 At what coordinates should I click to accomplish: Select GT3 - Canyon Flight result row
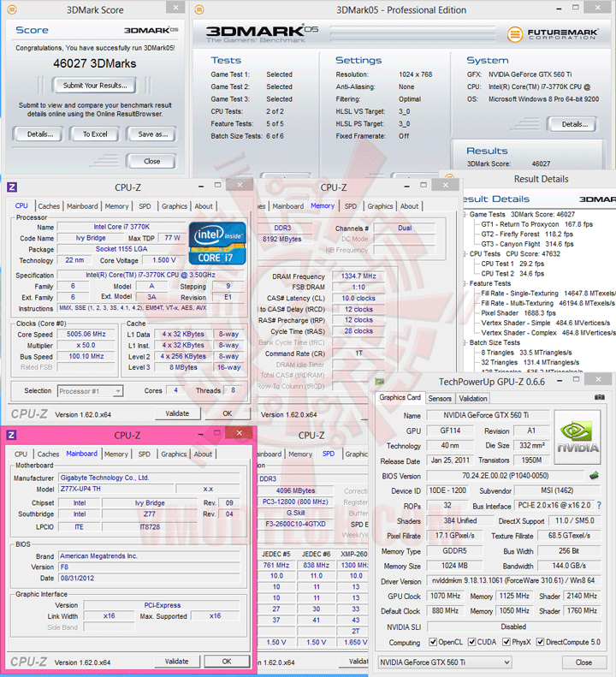[528, 244]
